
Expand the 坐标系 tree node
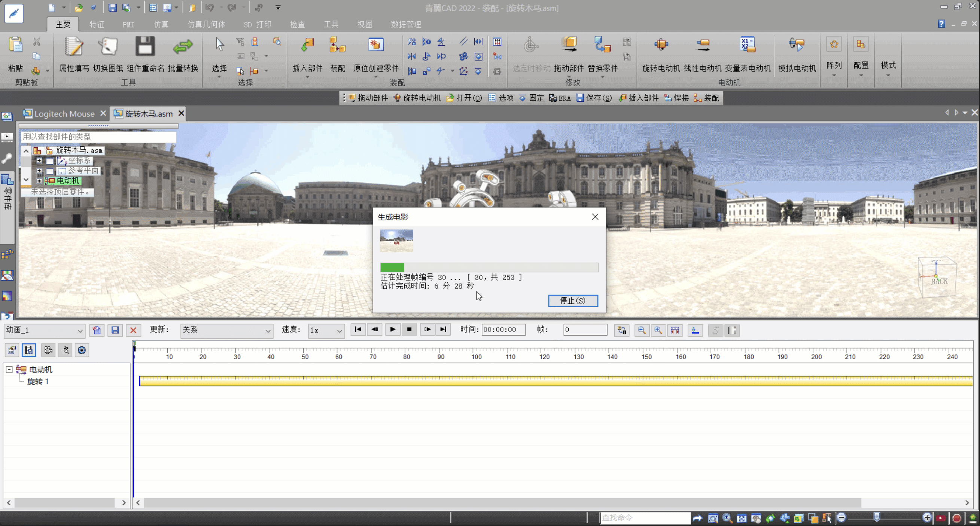click(39, 161)
